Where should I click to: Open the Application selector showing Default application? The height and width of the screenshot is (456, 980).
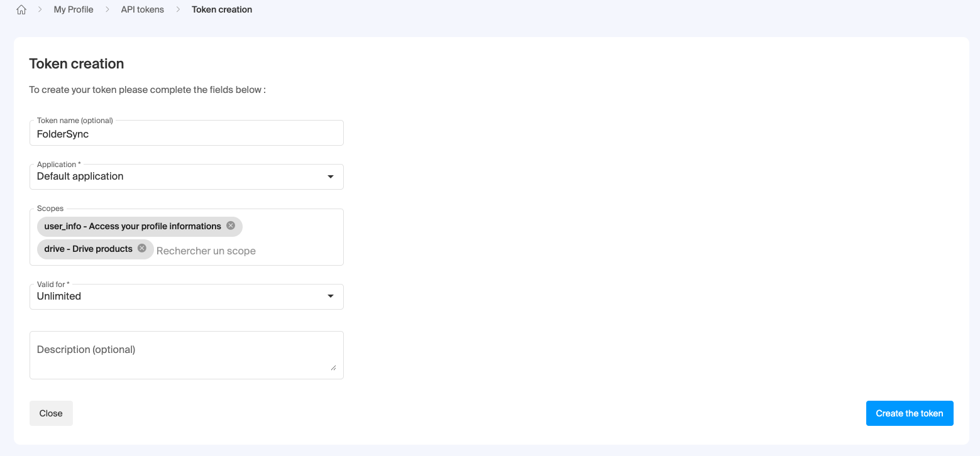tap(186, 176)
